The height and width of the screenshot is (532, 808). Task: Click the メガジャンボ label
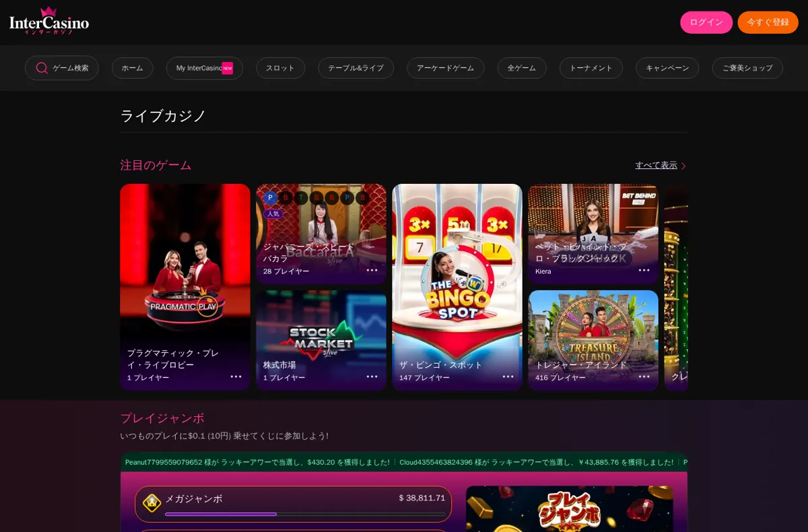click(x=194, y=499)
